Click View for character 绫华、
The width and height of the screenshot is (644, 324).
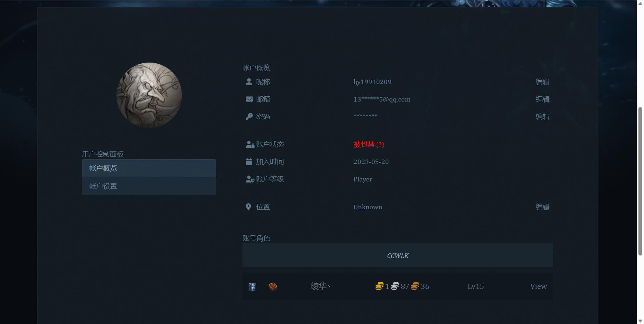pyautogui.click(x=538, y=286)
